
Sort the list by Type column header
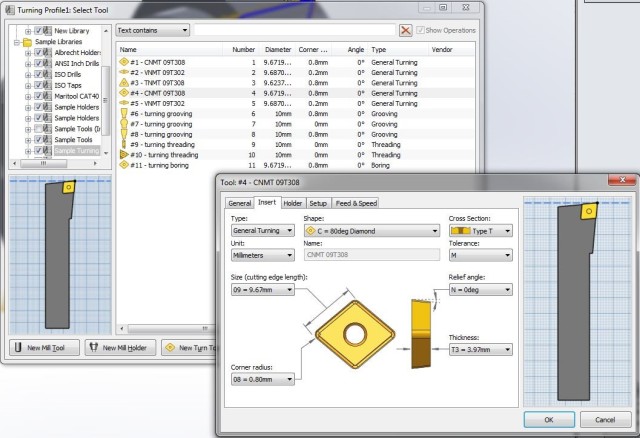tap(398, 49)
